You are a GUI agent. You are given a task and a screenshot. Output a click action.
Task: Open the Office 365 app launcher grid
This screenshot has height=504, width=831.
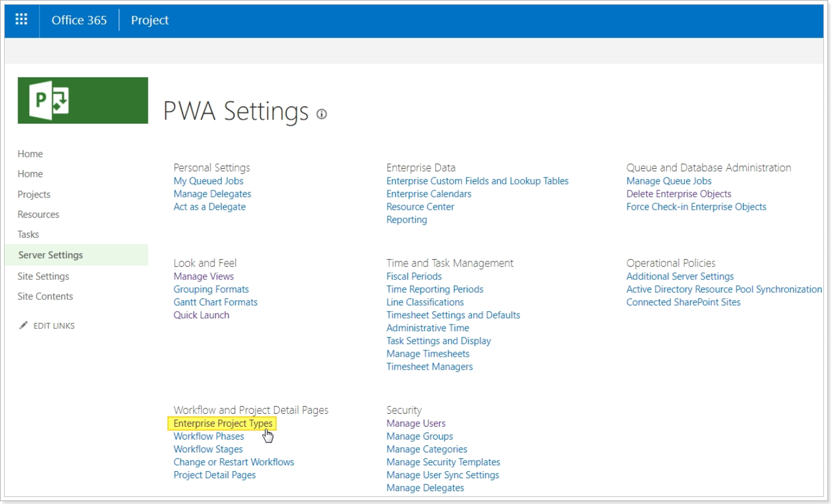(x=22, y=20)
